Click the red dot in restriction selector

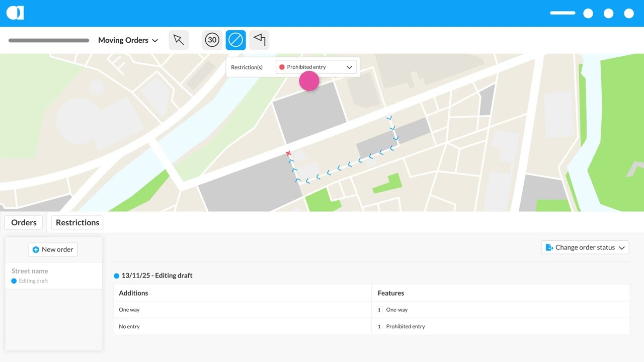282,67
